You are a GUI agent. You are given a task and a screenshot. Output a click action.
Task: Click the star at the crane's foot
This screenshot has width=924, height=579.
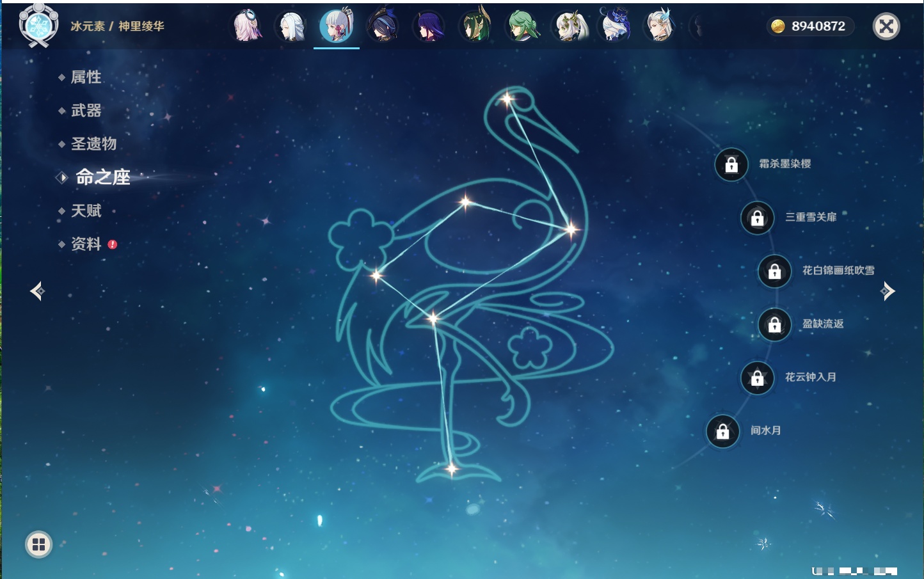tap(451, 469)
